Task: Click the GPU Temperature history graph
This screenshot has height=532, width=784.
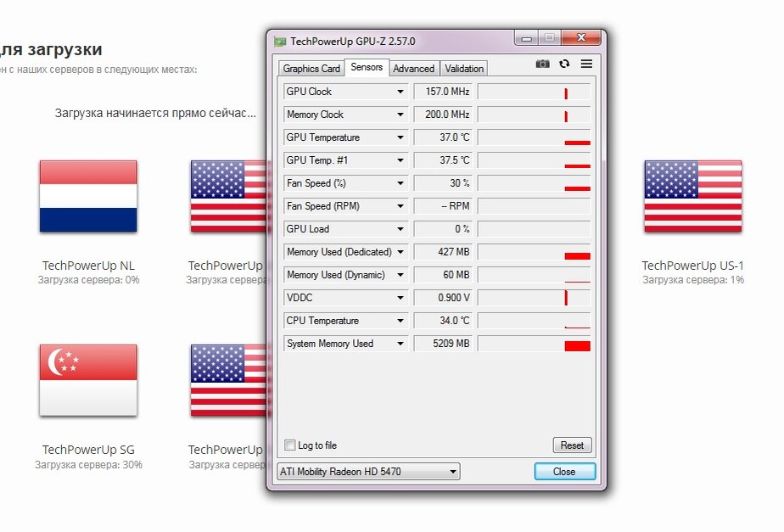Action: pos(534,137)
